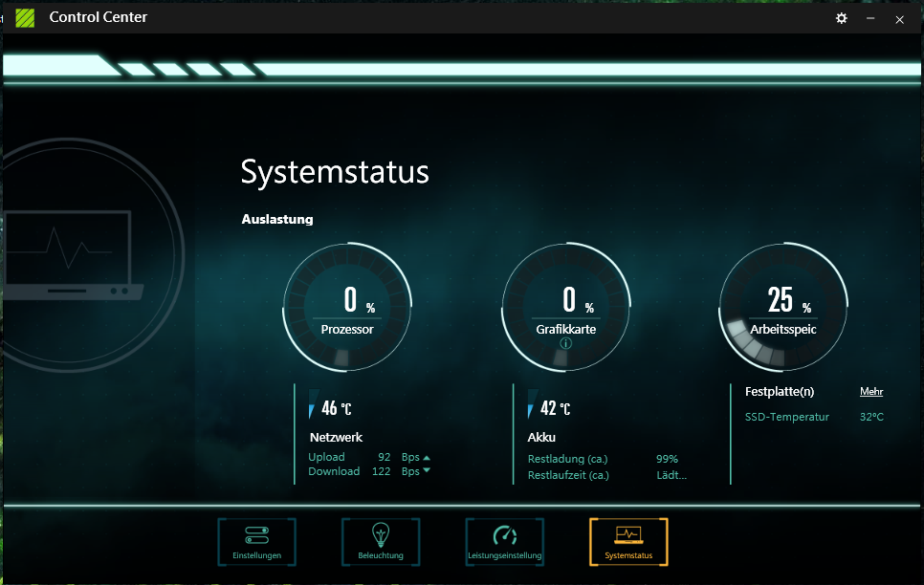Click the download arrow icon
The width and height of the screenshot is (924, 585).
coord(427,470)
